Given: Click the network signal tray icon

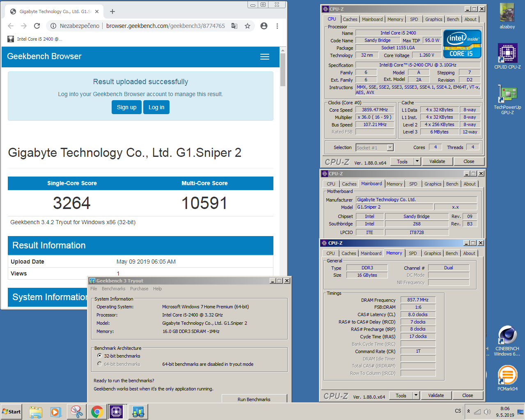Looking at the screenshot, I should click(477, 411).
